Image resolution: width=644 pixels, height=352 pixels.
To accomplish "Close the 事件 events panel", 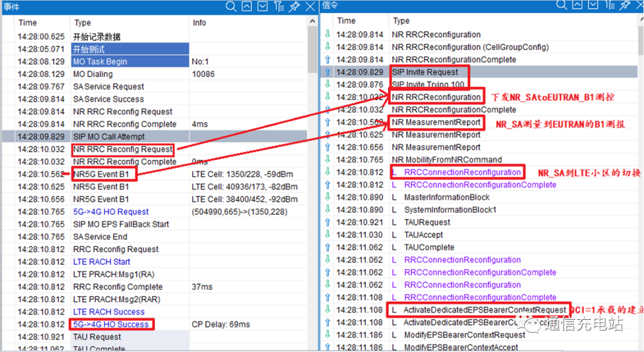I will click(x=311, y=6).
